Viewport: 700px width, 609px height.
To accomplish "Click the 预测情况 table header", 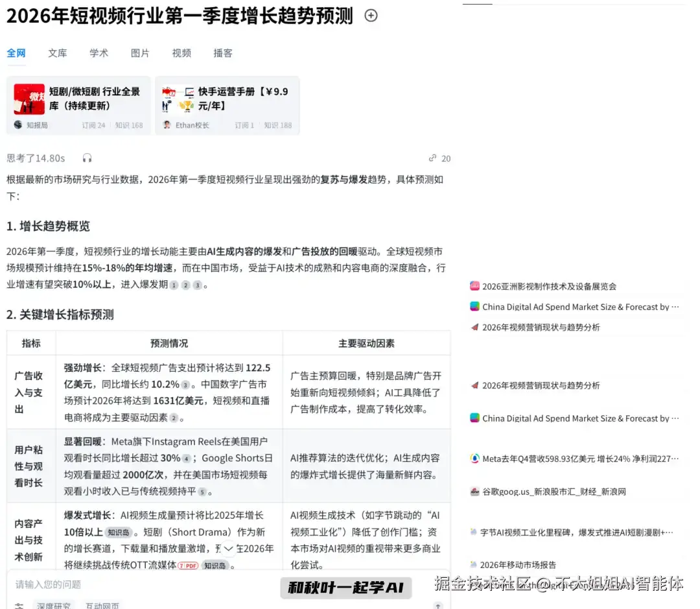I will pyautogui.click(x=169, y=343).
